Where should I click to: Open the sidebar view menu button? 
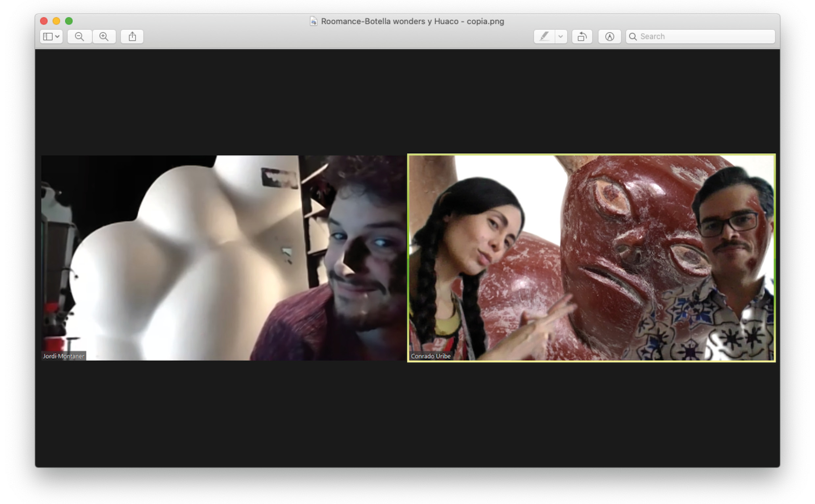coord(51,36)
